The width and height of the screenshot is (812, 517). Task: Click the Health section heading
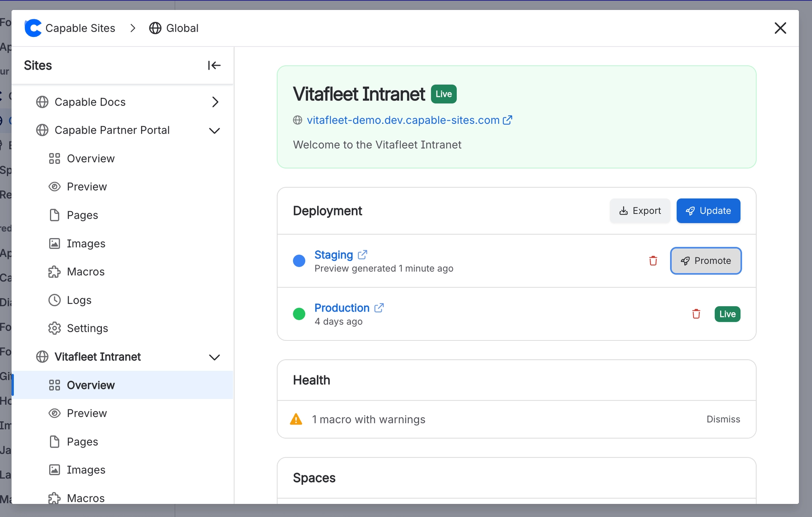311,380
